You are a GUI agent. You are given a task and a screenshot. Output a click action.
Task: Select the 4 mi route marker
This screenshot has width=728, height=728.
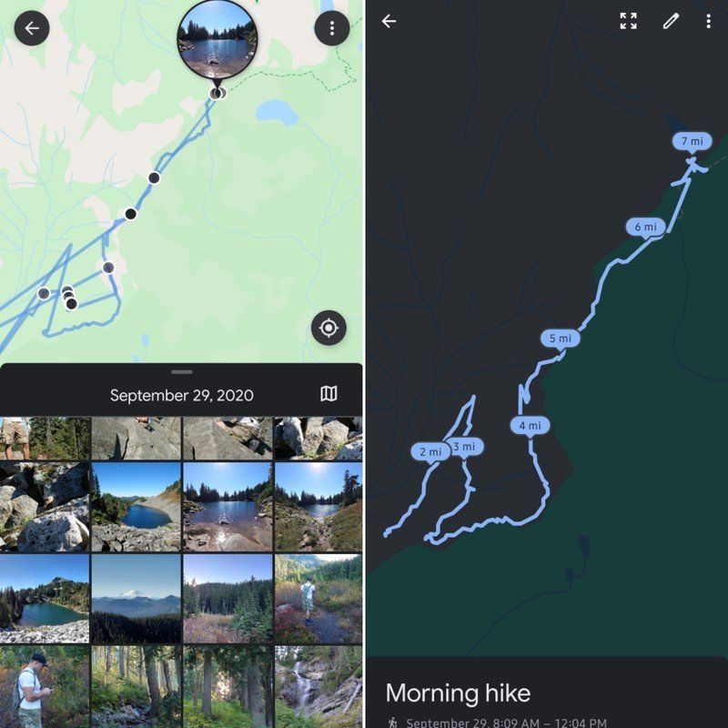530,426
